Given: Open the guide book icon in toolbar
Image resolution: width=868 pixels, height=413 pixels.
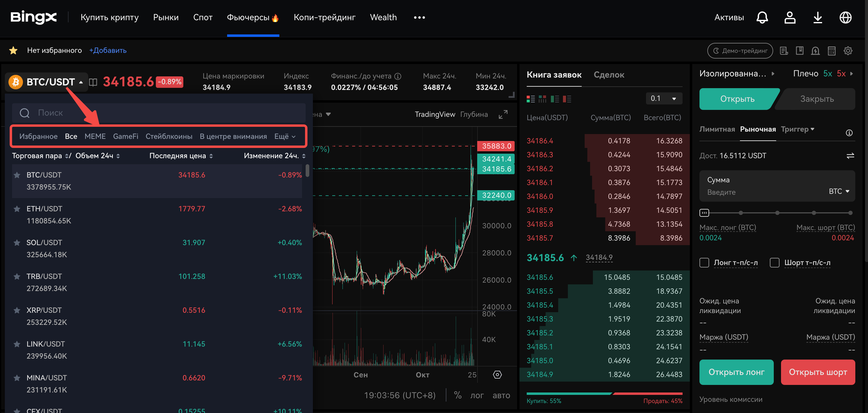Looking at the screenshot, I should pos(799,51).
